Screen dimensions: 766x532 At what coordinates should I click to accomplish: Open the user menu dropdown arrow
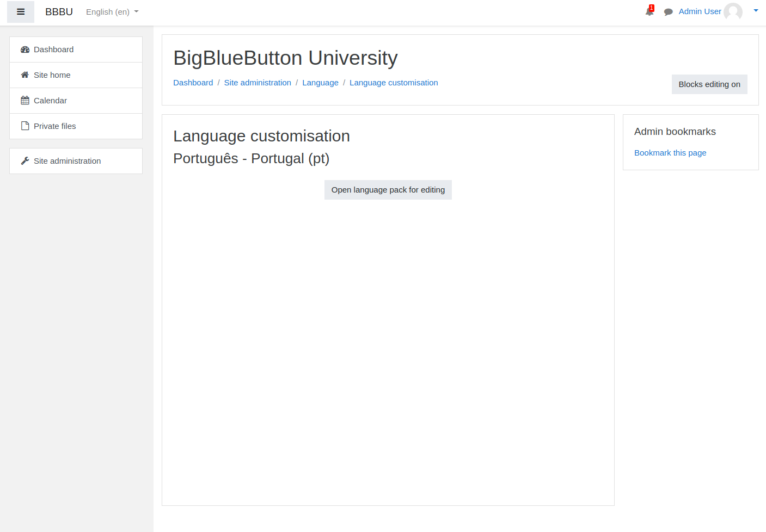pyautogui.click(x=756, y=11)
